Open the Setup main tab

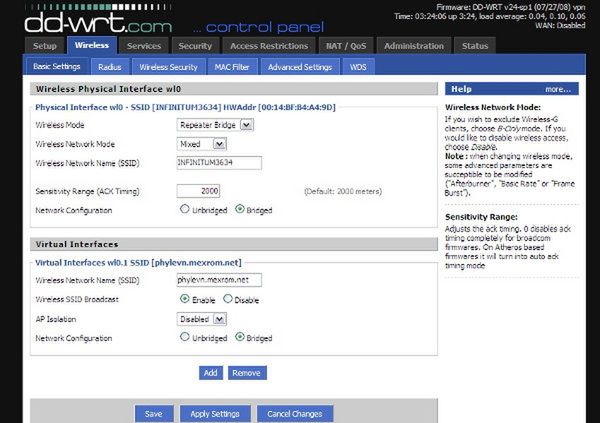pos(45,46)
